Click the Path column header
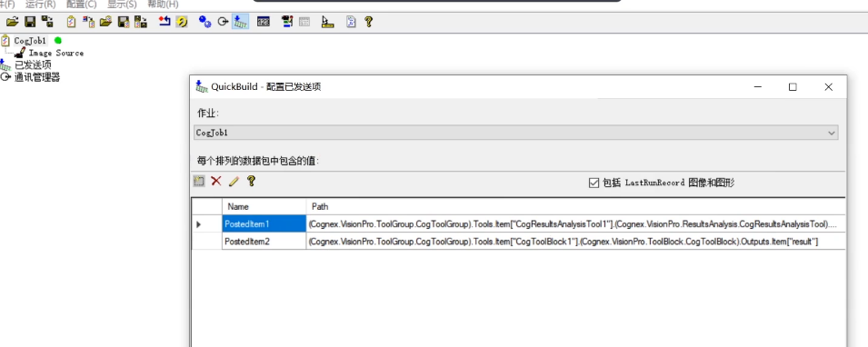The height and width of the screenshot is (347, 868). click(x=575, y=206)
